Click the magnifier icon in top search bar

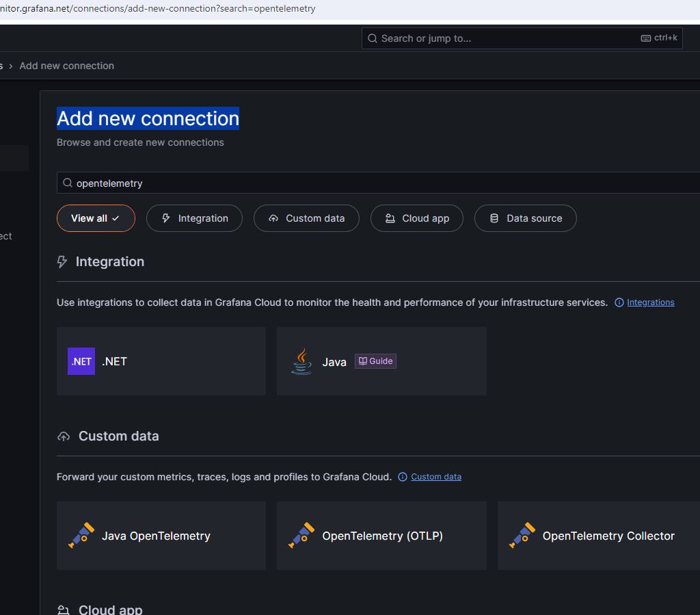(x=373, y=38)
